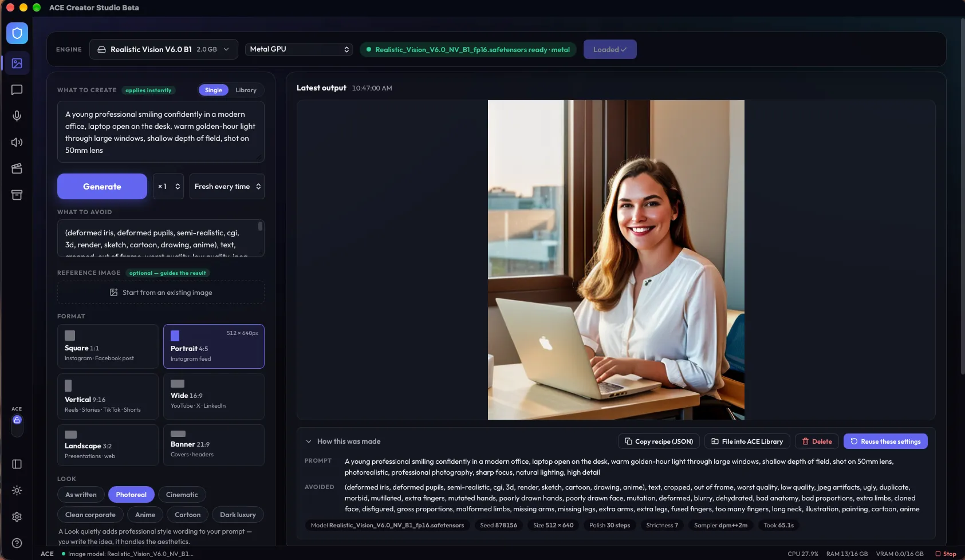The image size is (965, 560).
Task: Click the Generate button
Action: (x=102, y=187)
